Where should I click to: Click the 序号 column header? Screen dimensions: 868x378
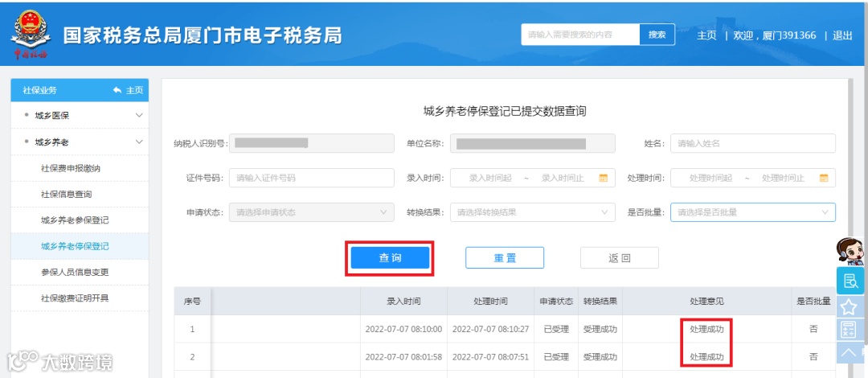tap(193, 302)
